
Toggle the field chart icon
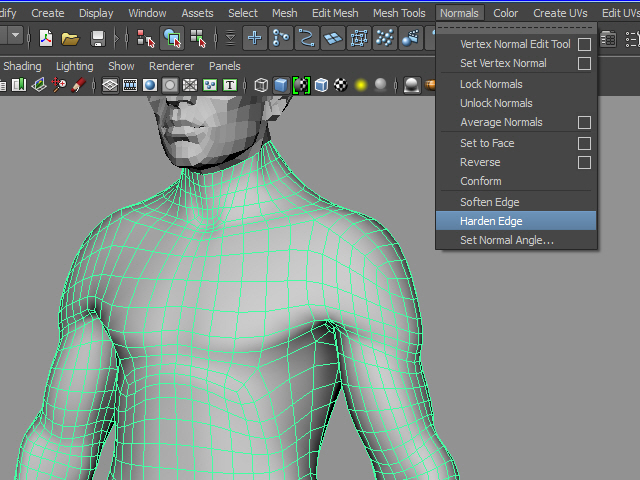click(190, 85)
